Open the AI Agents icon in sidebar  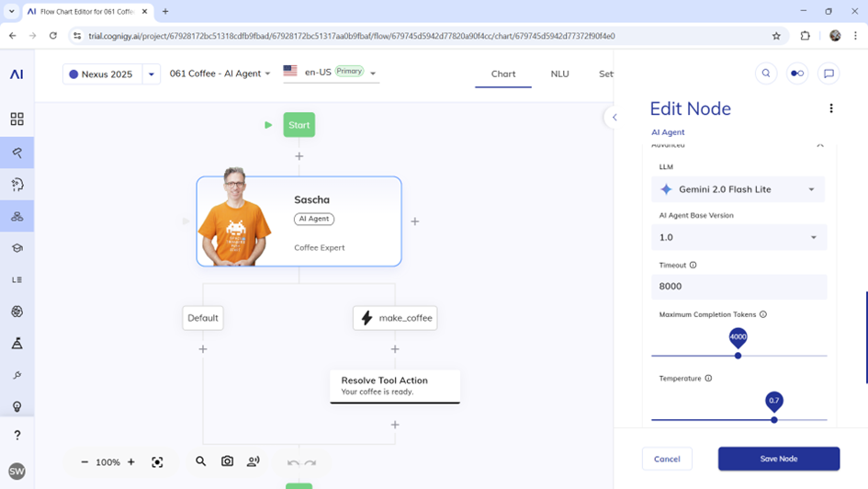[17, 217]
